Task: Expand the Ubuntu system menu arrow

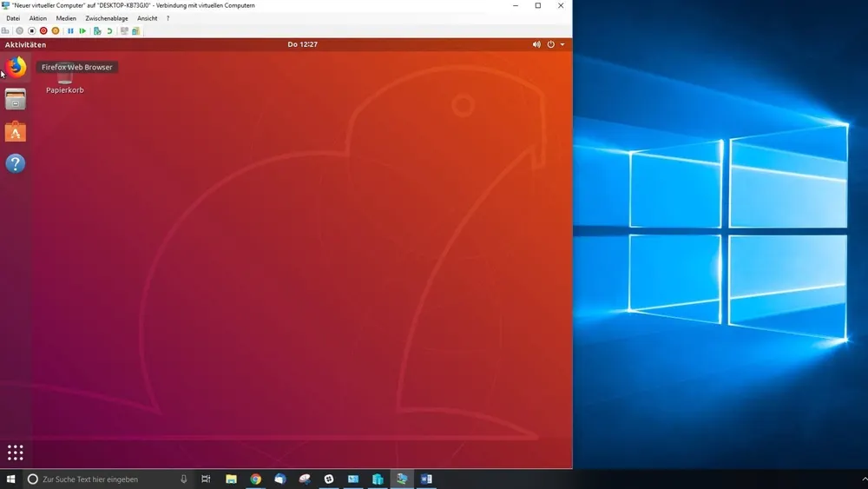Action: point(562,44)
